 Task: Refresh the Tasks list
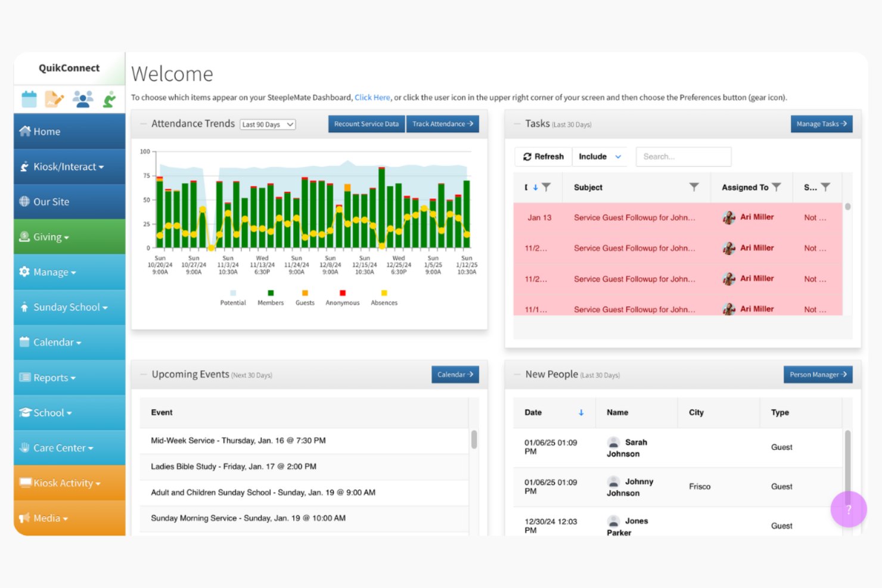pyautogui.click(x=544, y=157)
